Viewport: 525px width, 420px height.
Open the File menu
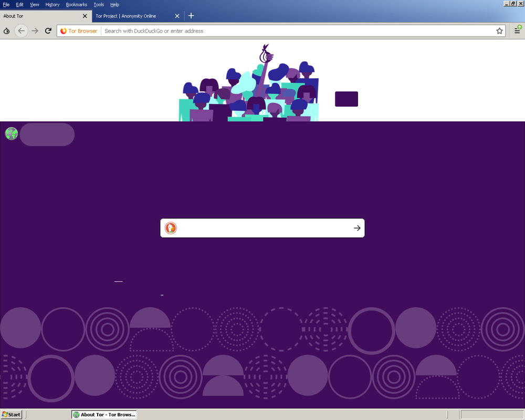pyautogui.click(x=6, y=5)
